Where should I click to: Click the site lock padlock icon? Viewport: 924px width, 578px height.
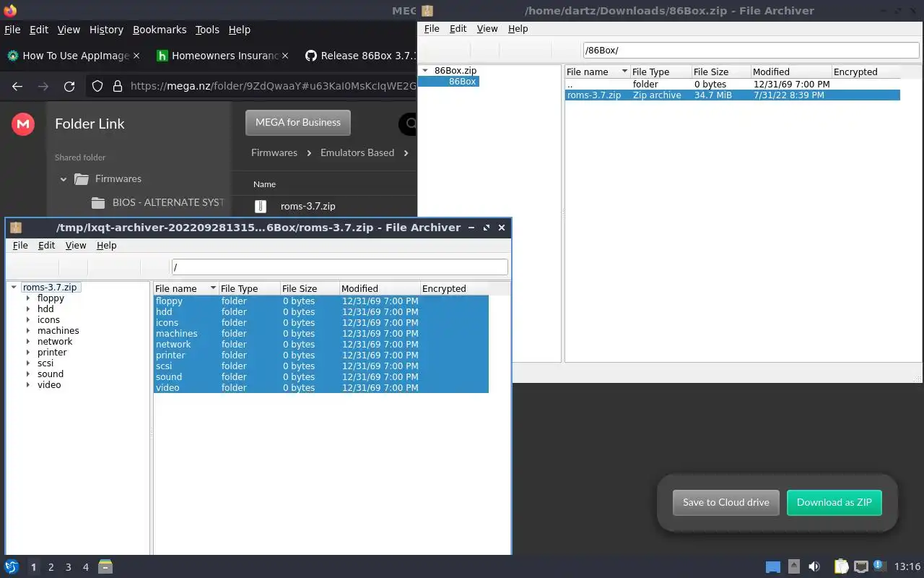pyautogui.click(x=118, y=86)
